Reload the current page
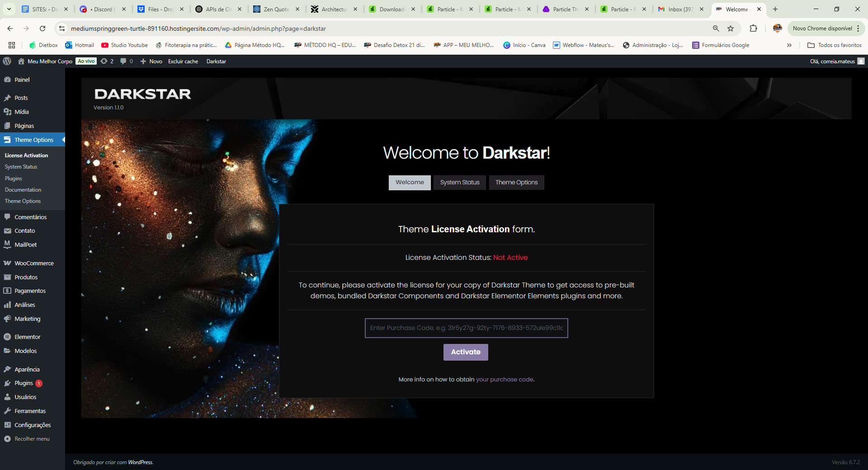The height and width of the screenshot is (470, 868). [x=42, y=28]
